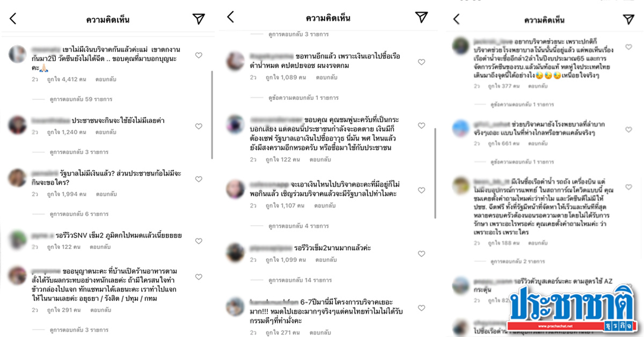Go back using middle panel arrow
Image resolution: width=644 pixels, height=337 pixels.
tap(230, 17)
